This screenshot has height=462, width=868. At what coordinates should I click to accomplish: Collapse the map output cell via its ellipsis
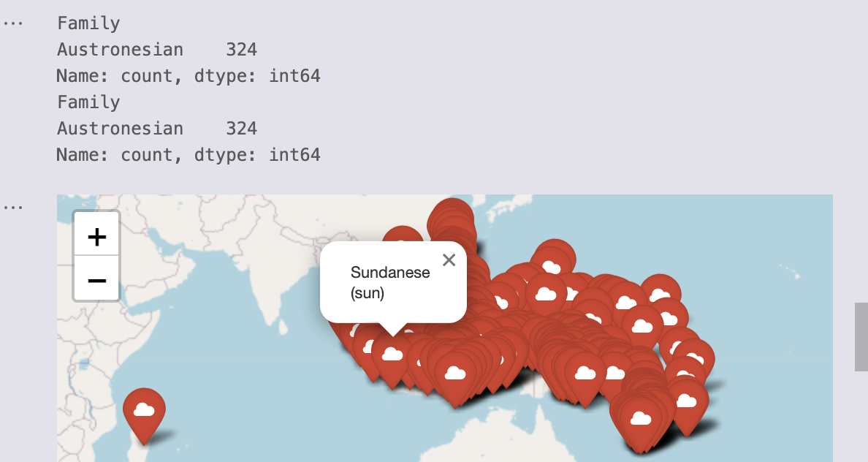pos(12,206)
